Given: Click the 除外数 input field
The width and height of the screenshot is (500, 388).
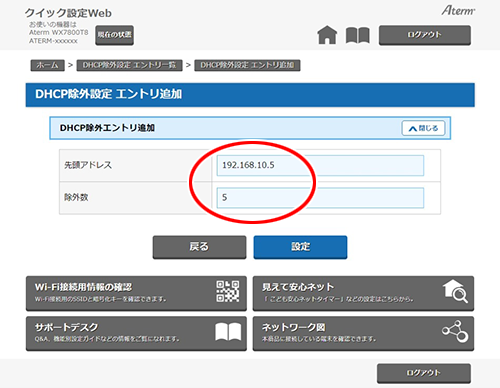Looking at the screenshot, I should tap(320, 197).
